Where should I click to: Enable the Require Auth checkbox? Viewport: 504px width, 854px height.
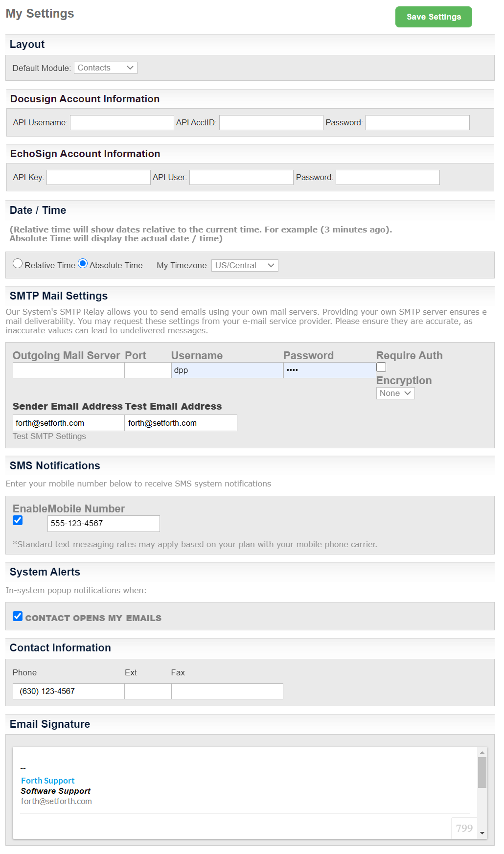(381, 367)
